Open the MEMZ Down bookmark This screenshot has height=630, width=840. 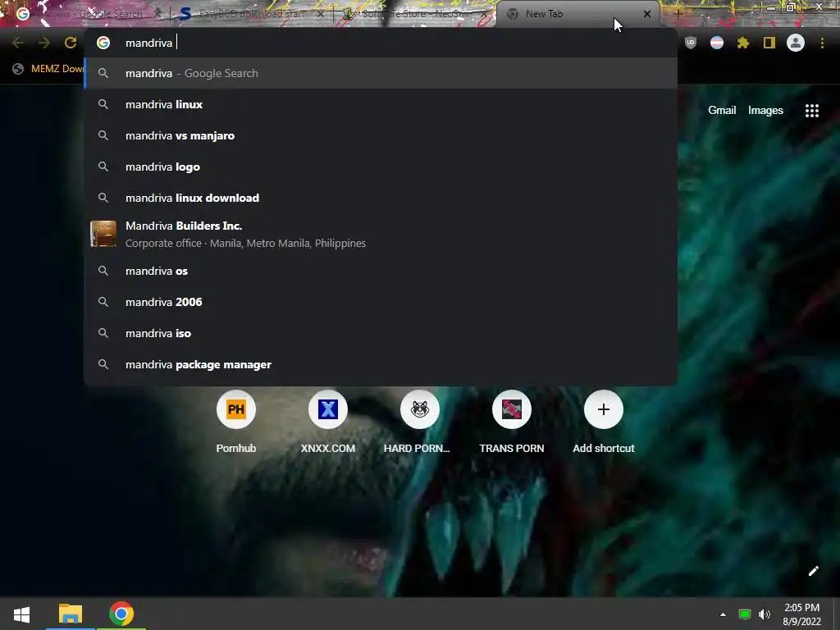coord(48,69)
